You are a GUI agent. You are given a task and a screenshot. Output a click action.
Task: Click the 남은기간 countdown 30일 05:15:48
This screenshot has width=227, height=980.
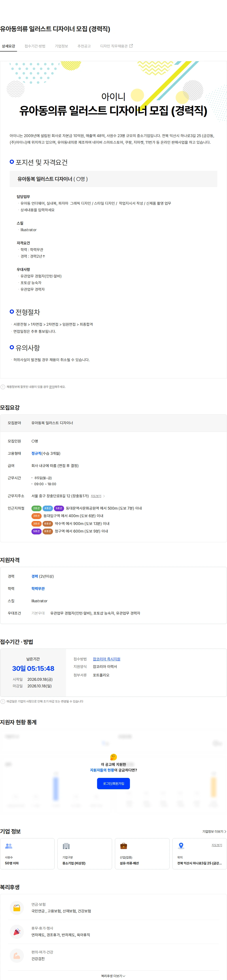pyautogui.click(x=33, y=668)
